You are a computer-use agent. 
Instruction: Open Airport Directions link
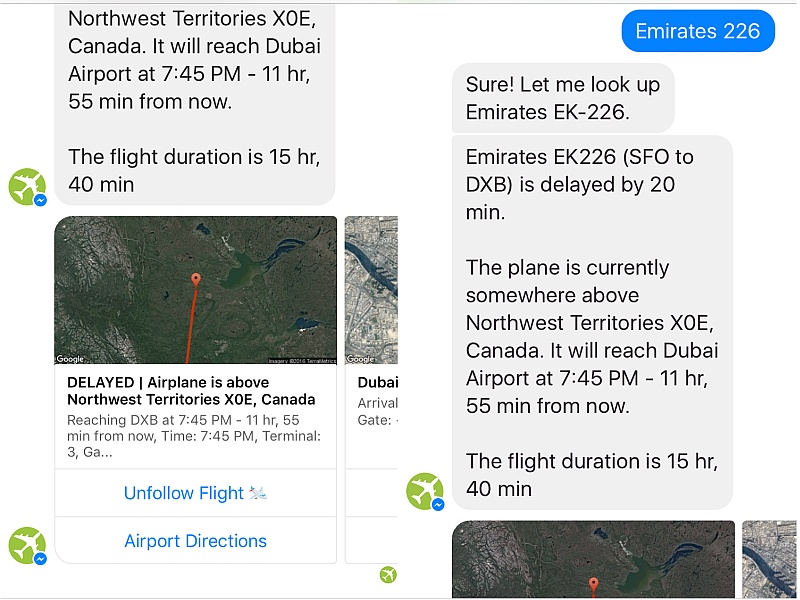(195, 541)
